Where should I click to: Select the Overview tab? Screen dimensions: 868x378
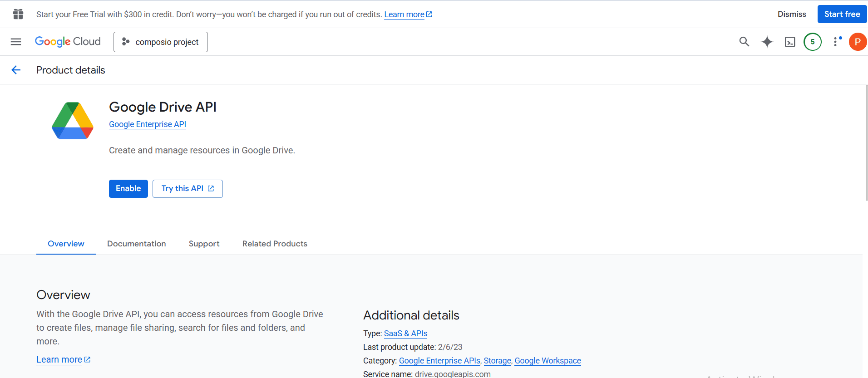point(66,244)
